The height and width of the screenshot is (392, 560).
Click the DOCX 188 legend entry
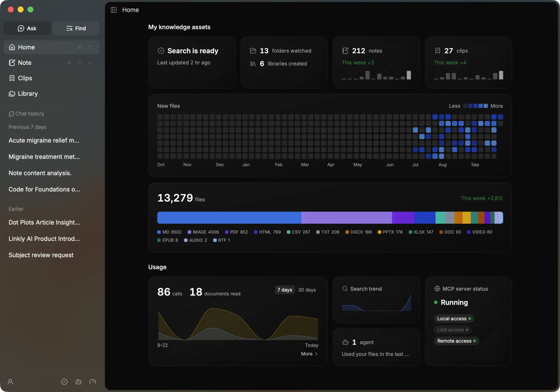click(x=358, y=232)
